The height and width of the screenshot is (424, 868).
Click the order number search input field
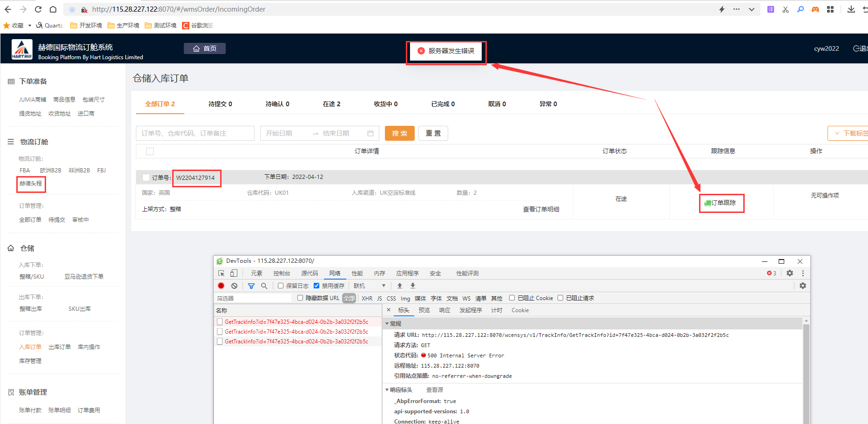click(x=195, y=133)
